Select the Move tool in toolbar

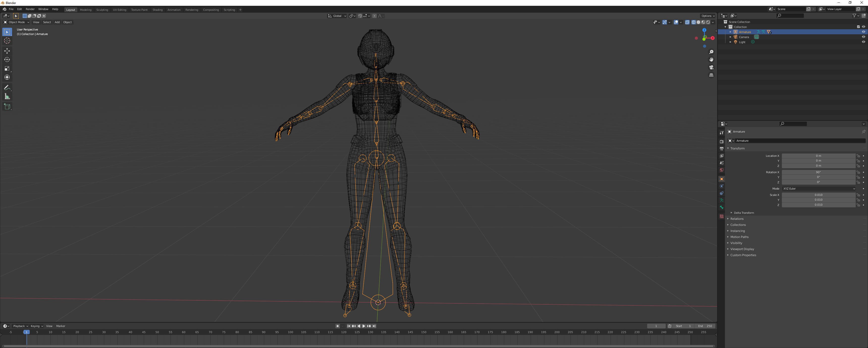tap(7, 51)
